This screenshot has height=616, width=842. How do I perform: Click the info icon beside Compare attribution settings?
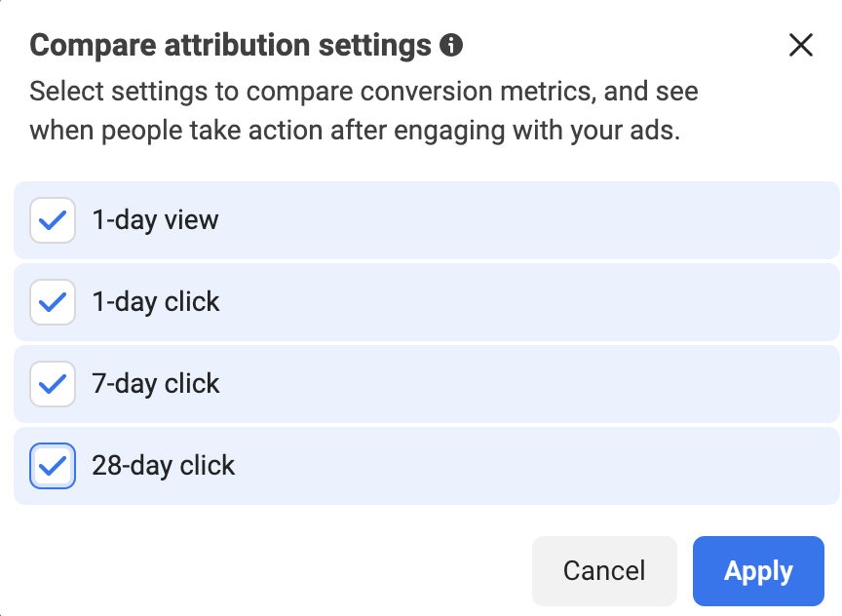(x=451, y=45)
